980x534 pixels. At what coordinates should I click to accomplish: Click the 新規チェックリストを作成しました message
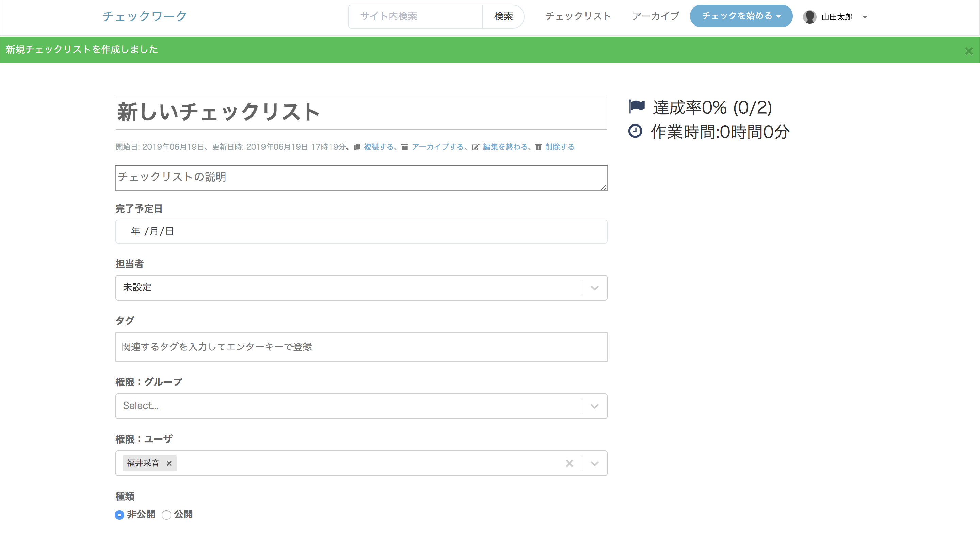82,49
